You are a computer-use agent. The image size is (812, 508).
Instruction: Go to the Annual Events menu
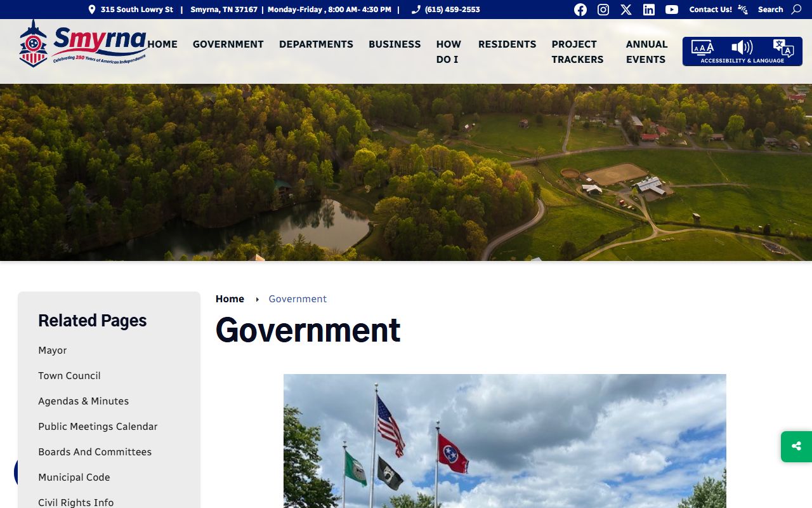pos(646,51)
